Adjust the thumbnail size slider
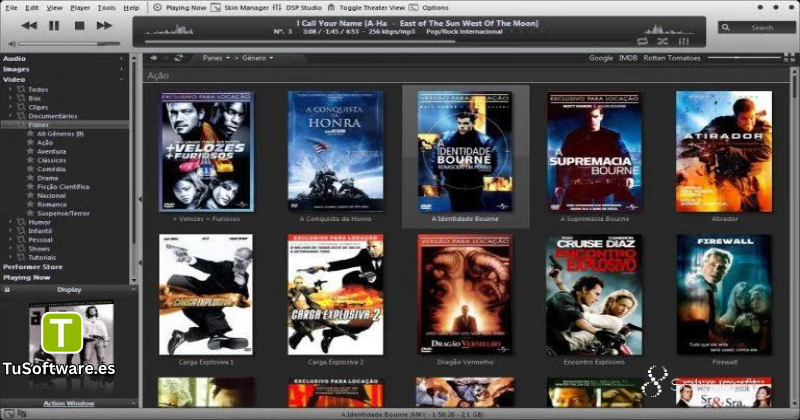Viewport: 800px width, 420px height. pos(744,58)
